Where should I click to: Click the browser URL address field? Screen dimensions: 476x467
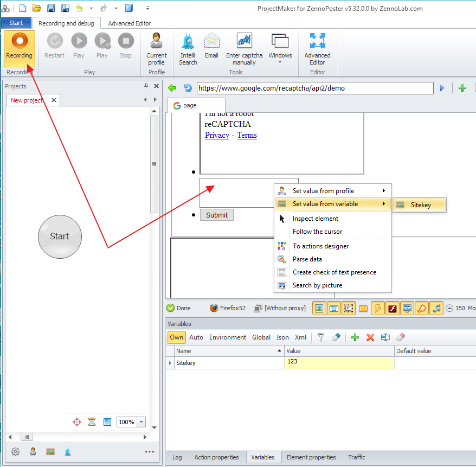pos(314,88)
